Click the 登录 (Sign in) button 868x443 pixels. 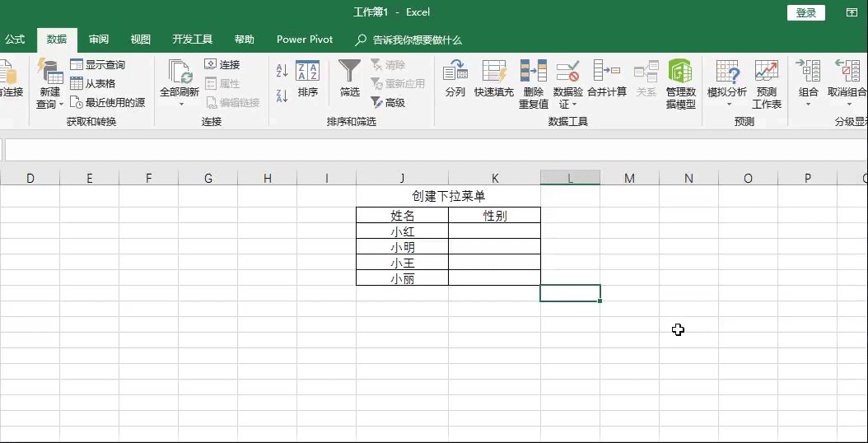tap(806, 12)
